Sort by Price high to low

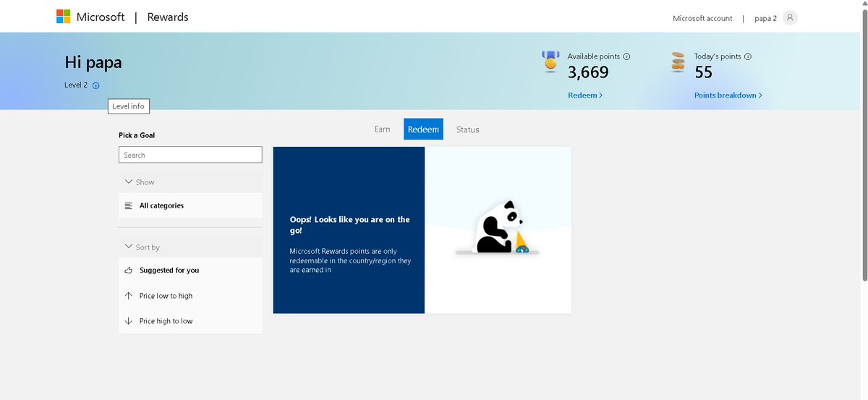[190, 321]
